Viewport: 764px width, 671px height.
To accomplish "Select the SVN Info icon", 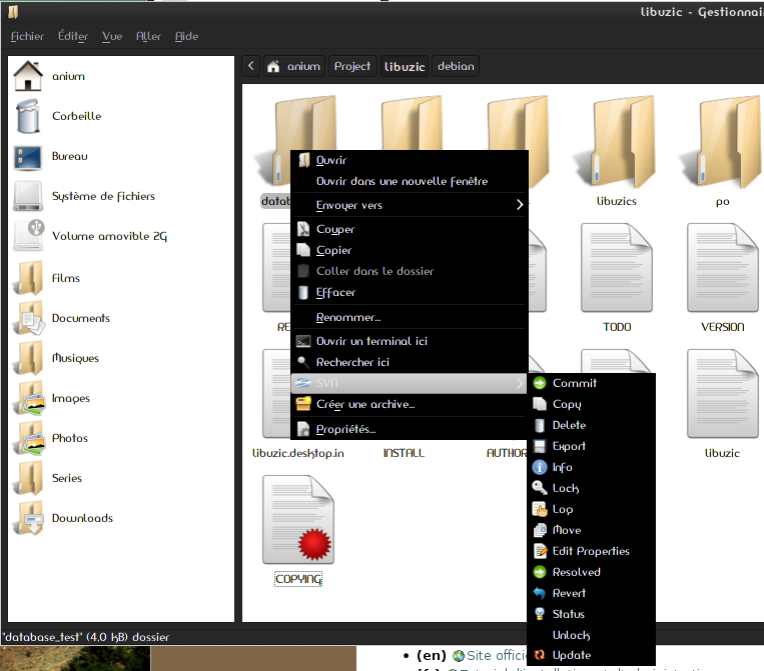I will (539, 467).
